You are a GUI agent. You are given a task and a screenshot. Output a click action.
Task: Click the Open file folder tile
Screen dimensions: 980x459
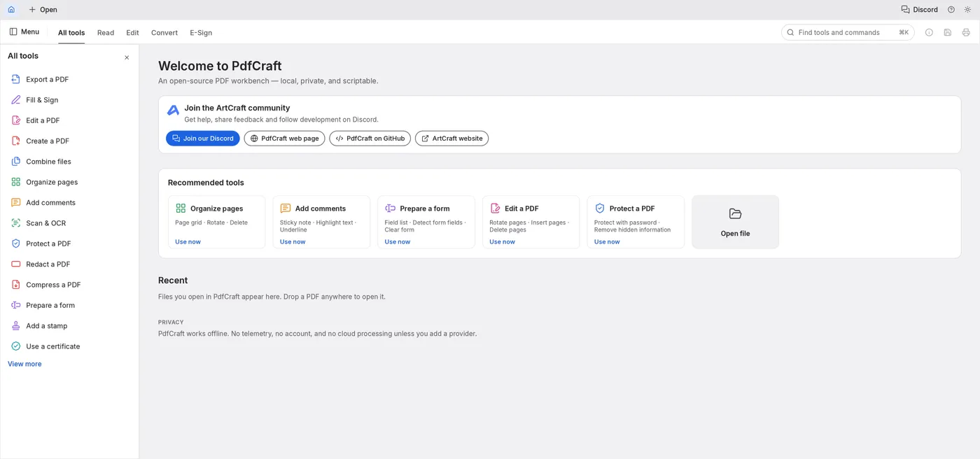[735, 222]
